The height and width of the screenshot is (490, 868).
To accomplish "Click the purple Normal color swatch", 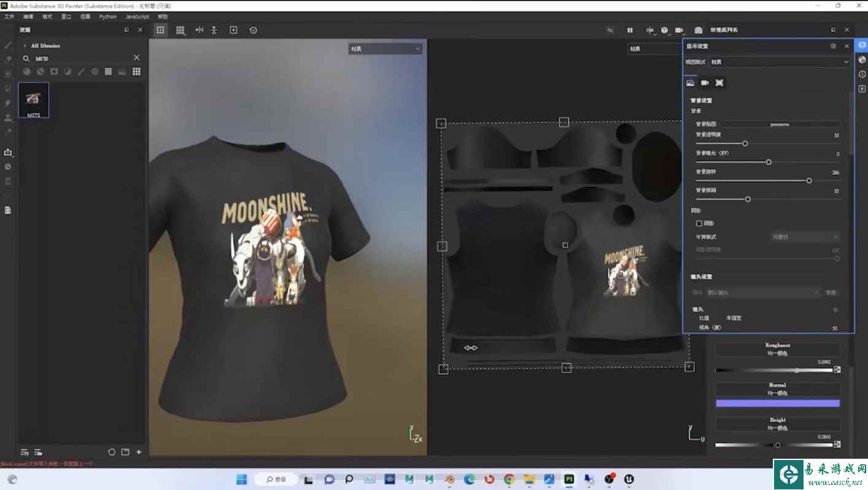I will 777,404.
